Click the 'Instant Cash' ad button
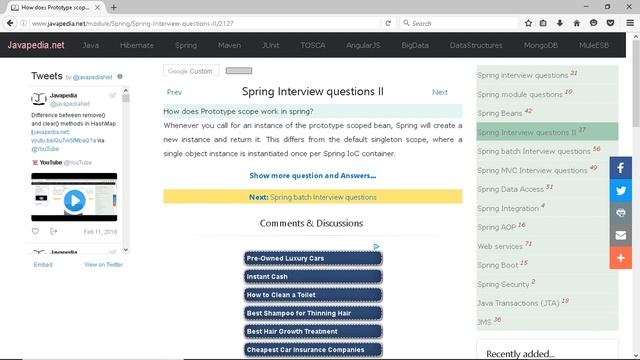Image resolution: width=640 pixels, height=360 pixels. 313,277
